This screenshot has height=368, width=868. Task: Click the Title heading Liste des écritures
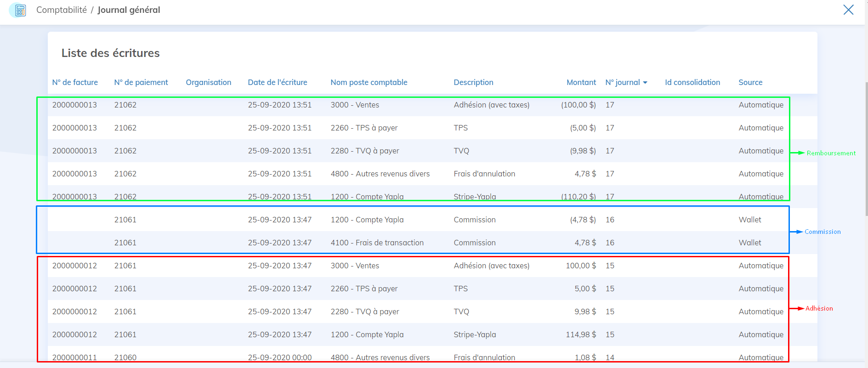click(111, 53)
